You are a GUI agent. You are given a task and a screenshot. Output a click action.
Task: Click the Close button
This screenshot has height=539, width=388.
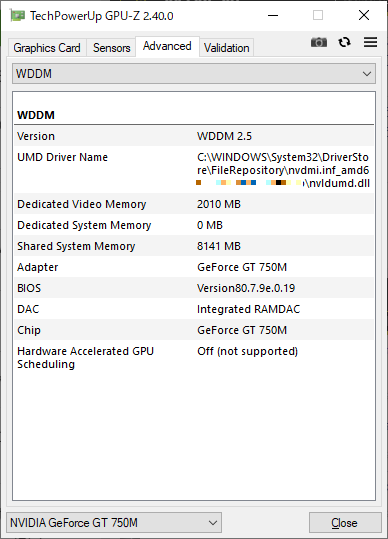pos(345,523)
